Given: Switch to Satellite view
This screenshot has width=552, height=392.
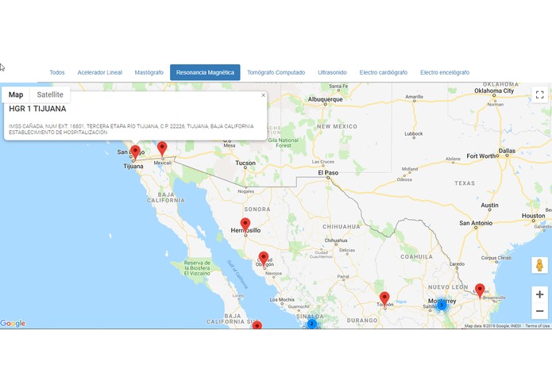Looking at the screenshot, I should click(50, 94).
